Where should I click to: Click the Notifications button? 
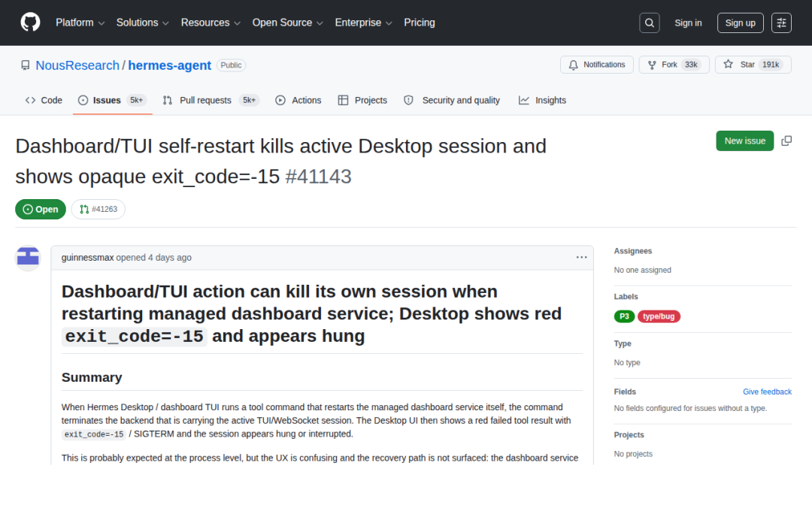[x=596, y=65]
